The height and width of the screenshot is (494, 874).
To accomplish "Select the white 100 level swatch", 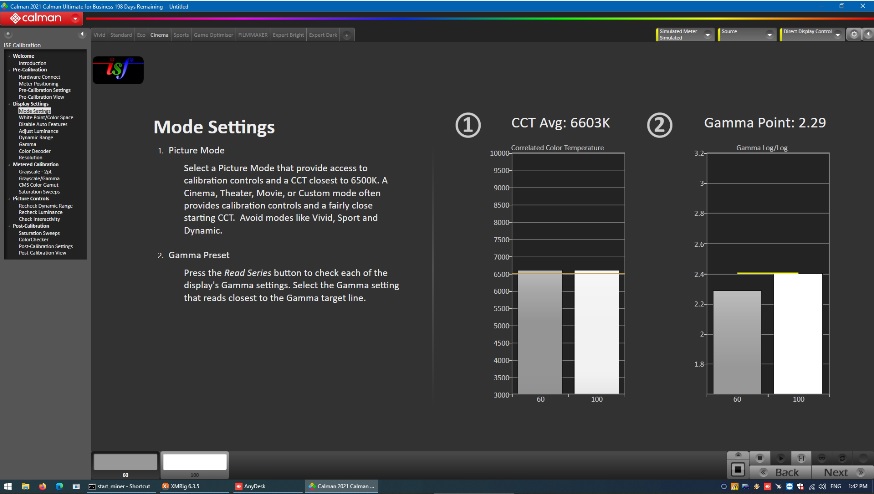I will click(195, 463).
